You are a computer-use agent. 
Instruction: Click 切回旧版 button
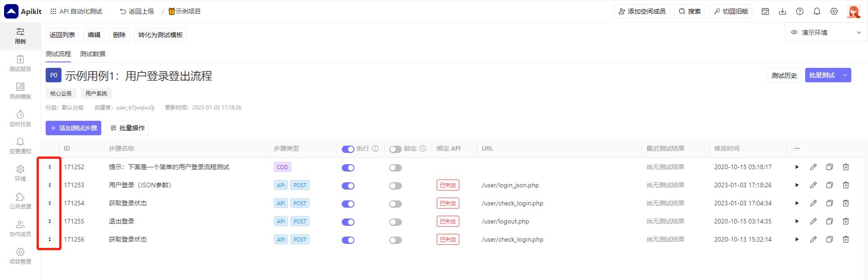point(731,11)
